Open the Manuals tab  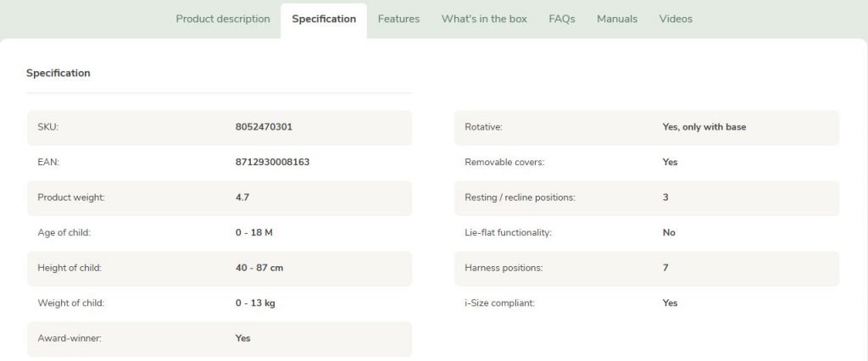[617, 19]
